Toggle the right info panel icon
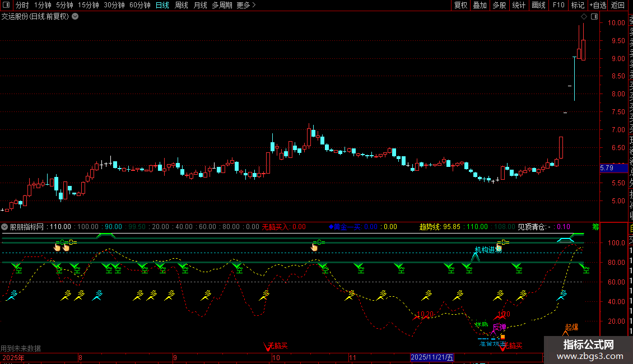The width and height of the screenshot is (633, 364). (594, 17)
